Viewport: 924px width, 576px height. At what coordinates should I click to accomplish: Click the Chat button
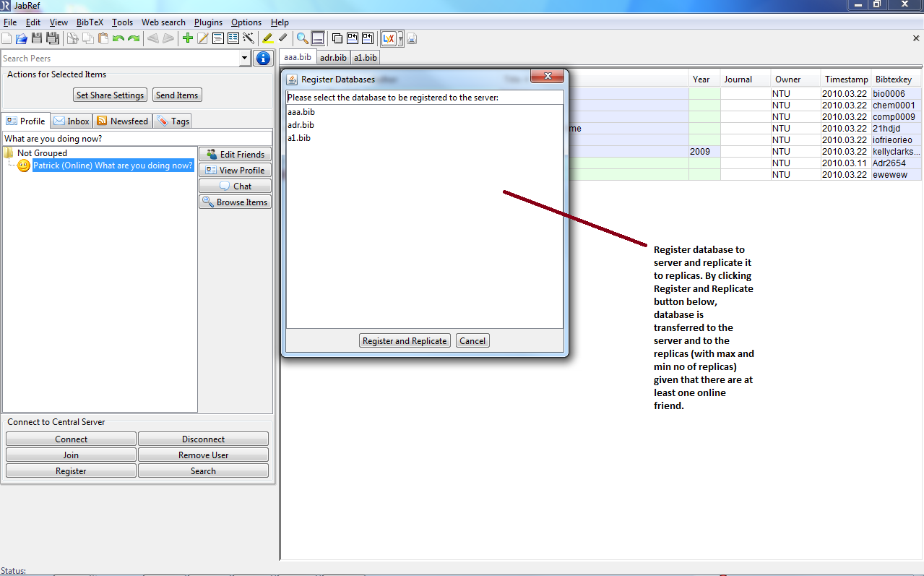click(236, 186)
